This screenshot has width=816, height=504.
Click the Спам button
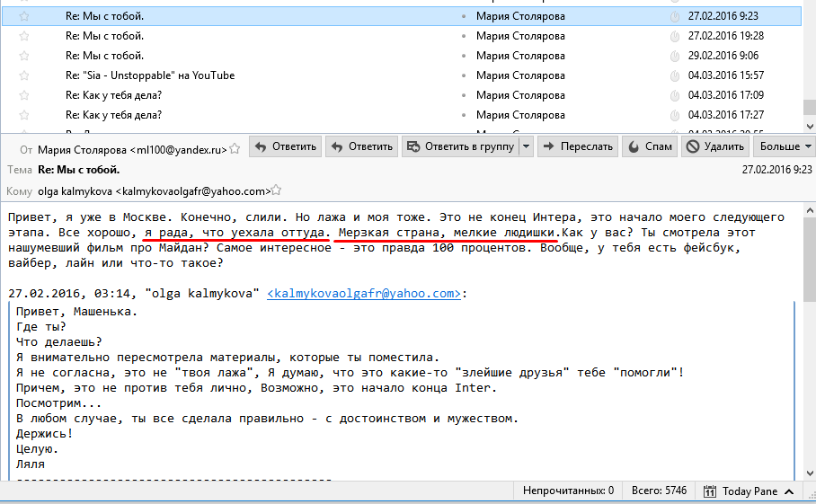coord(650,146)
